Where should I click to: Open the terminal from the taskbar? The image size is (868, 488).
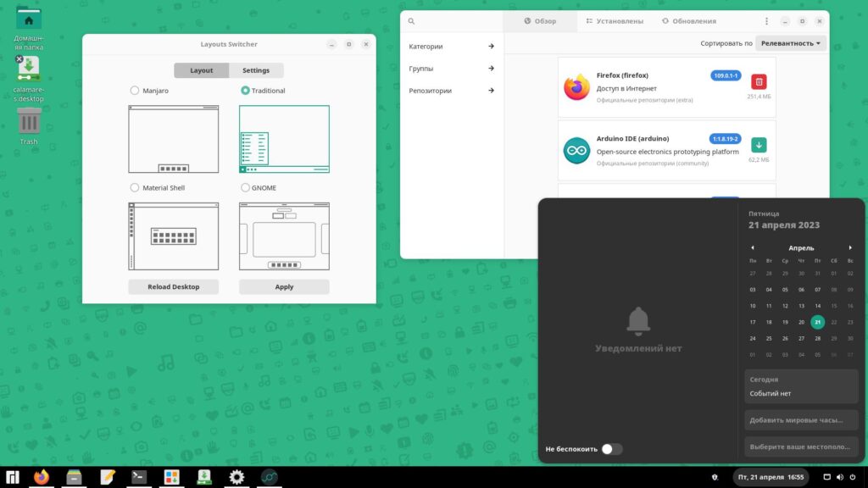coord(139,477)
